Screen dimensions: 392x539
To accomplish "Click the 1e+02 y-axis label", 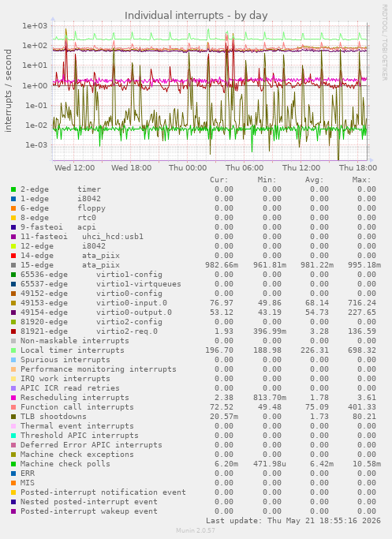I will click(35, 45).
